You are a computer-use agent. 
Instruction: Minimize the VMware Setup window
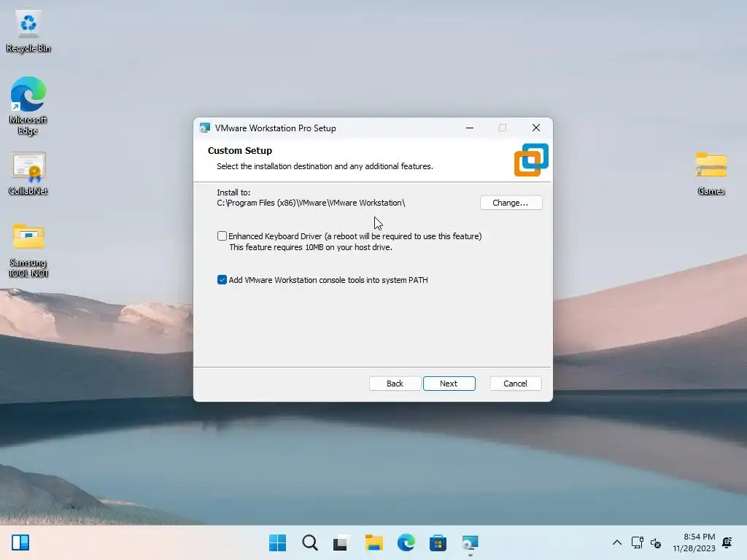coord(470,128)
